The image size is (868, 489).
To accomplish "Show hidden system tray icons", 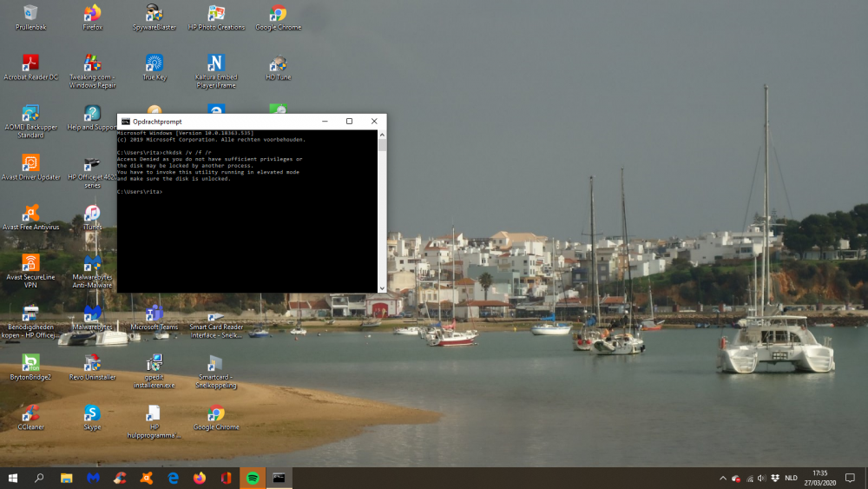I will [x=723, y=478].
